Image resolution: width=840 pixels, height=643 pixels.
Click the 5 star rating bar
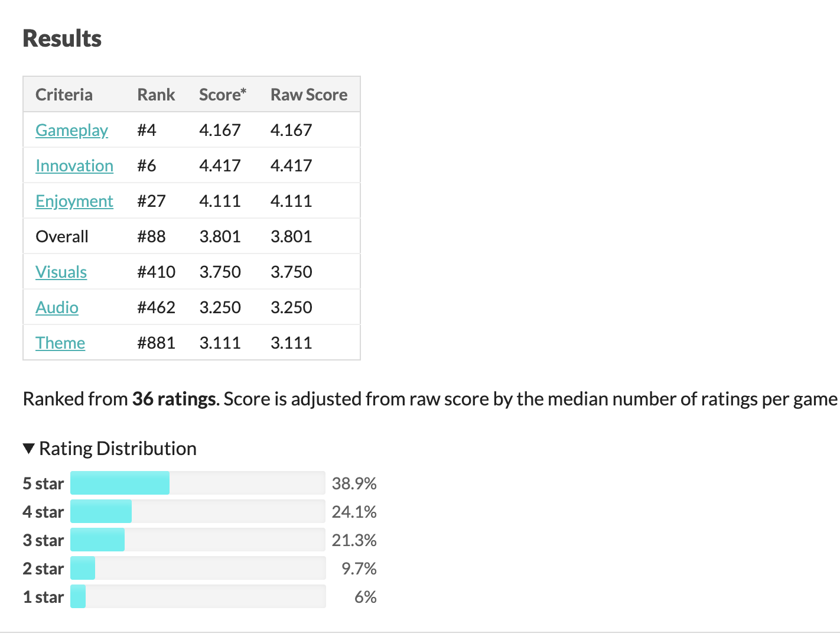coord(198,483)
